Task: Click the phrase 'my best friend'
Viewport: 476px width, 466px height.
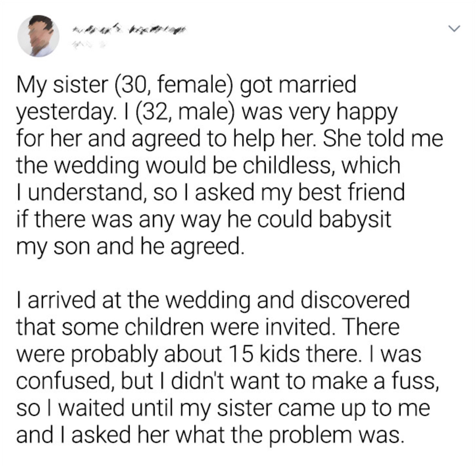Action: (x=336, y=192)
